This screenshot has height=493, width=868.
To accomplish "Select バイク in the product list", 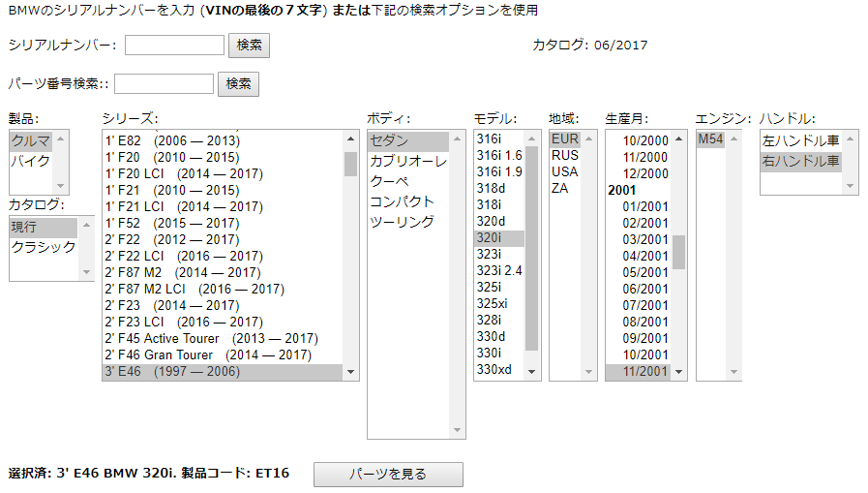I will point(31,161).
